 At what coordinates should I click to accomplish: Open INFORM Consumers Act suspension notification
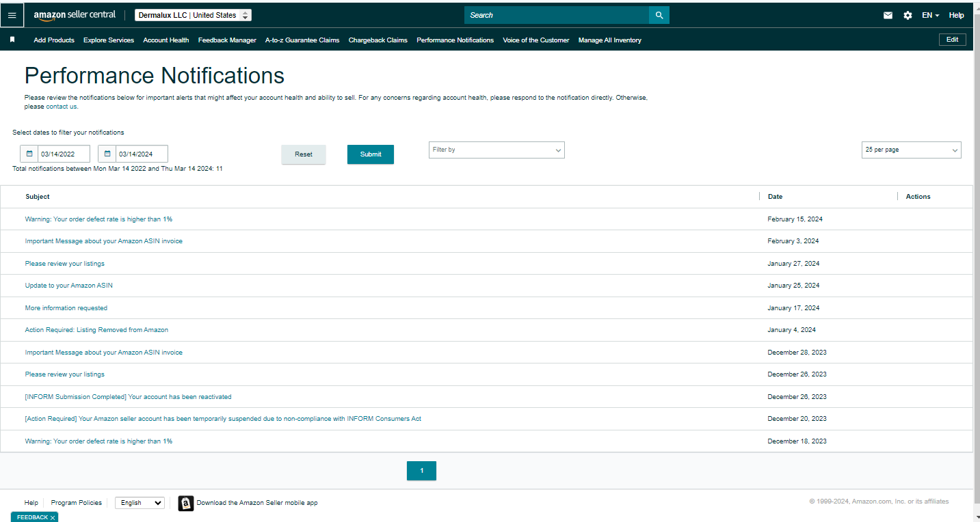(223, 419)
